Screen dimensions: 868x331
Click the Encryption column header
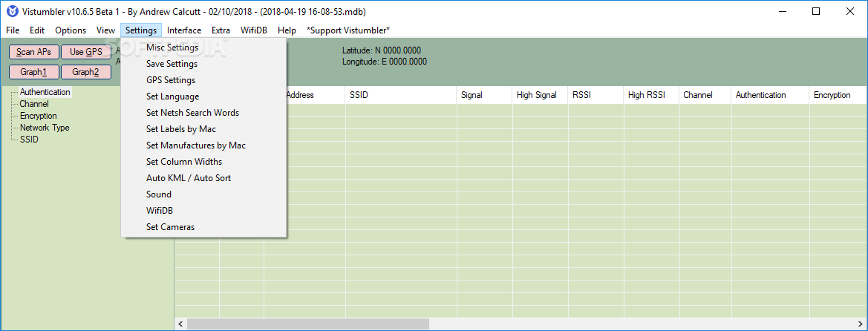point(838,95)
